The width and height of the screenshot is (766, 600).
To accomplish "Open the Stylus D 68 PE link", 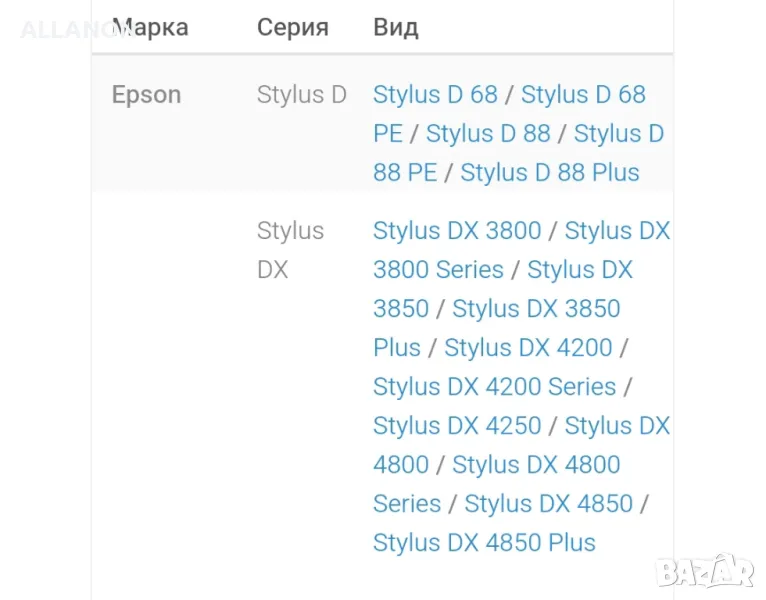I will click(583, 95).
